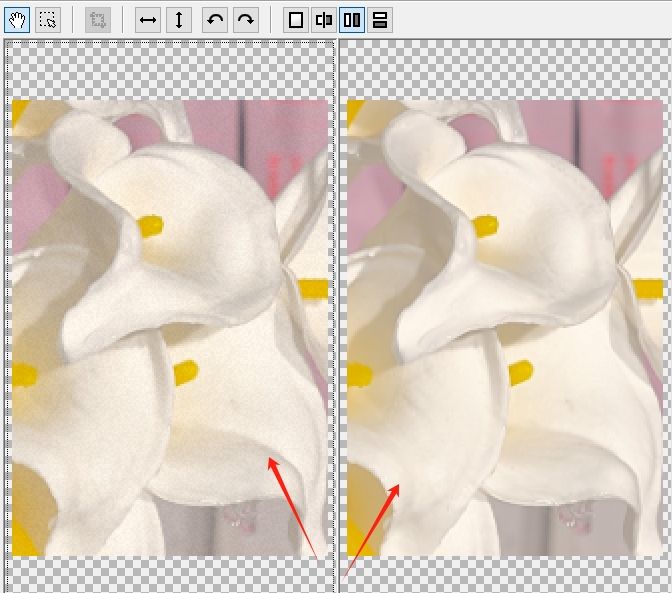Screen dimensions: 672x593
Task: Switch to split-preview mirrored view
Action: 324,20
